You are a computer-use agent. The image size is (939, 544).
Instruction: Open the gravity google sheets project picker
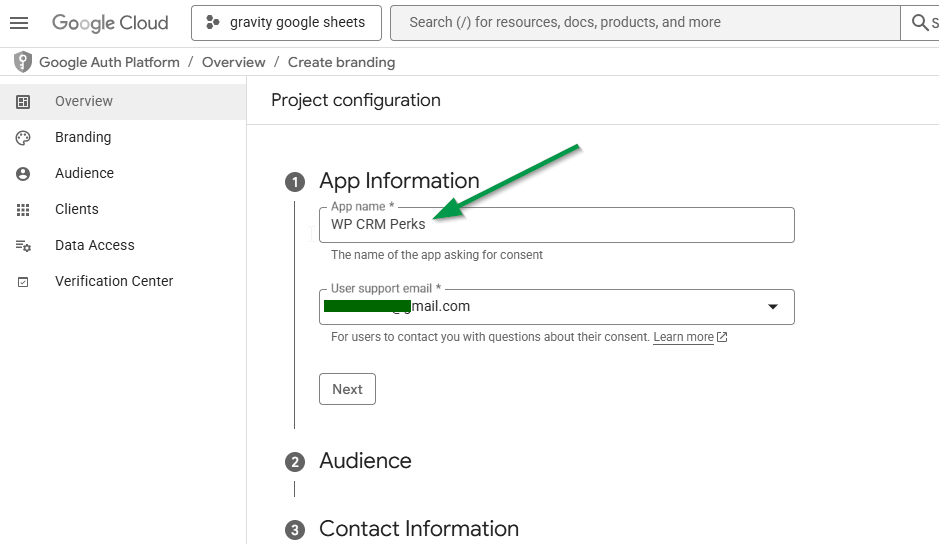[x=286, y=23]
